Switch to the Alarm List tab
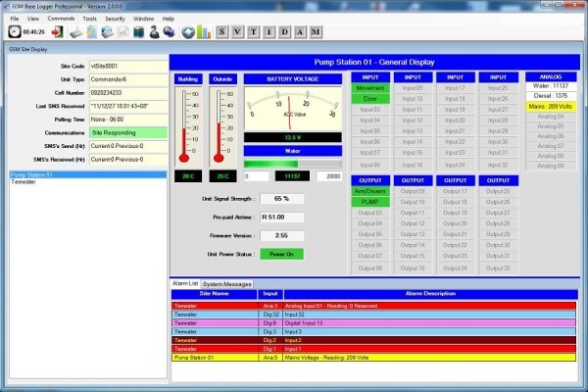 coord(185,283)
